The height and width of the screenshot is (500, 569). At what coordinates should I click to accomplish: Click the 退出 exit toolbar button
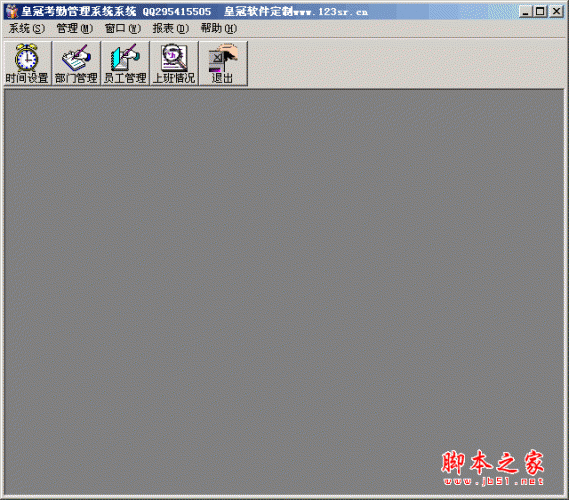tap(223, 63)
